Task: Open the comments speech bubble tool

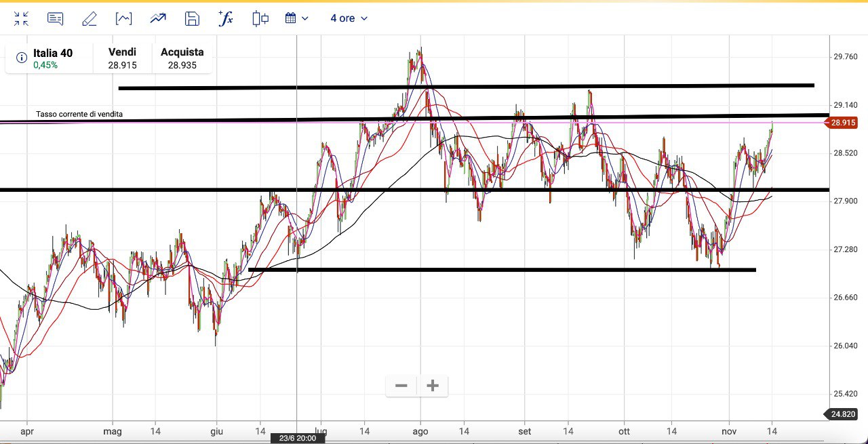Action: pyautogui.click(x=55, y=18)
